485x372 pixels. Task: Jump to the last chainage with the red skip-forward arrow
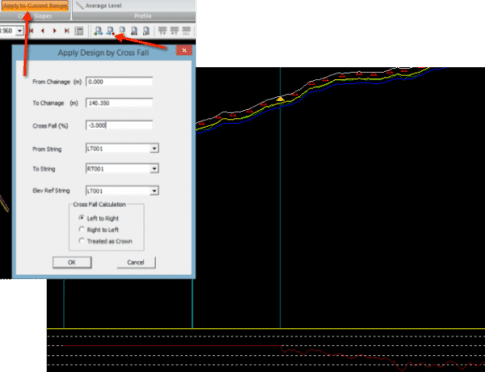pyautogui.click(x=67, y=31)
